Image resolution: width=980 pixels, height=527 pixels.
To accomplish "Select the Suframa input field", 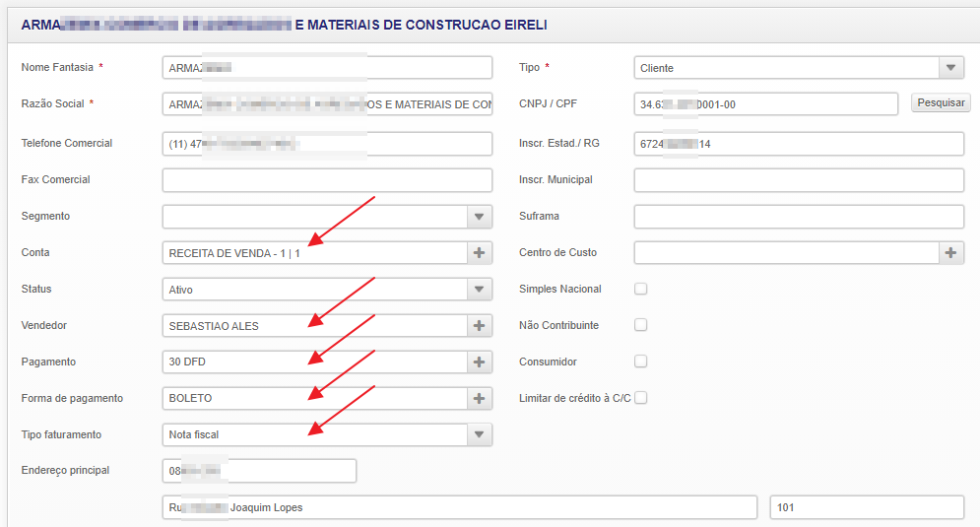I will [799, 217].
